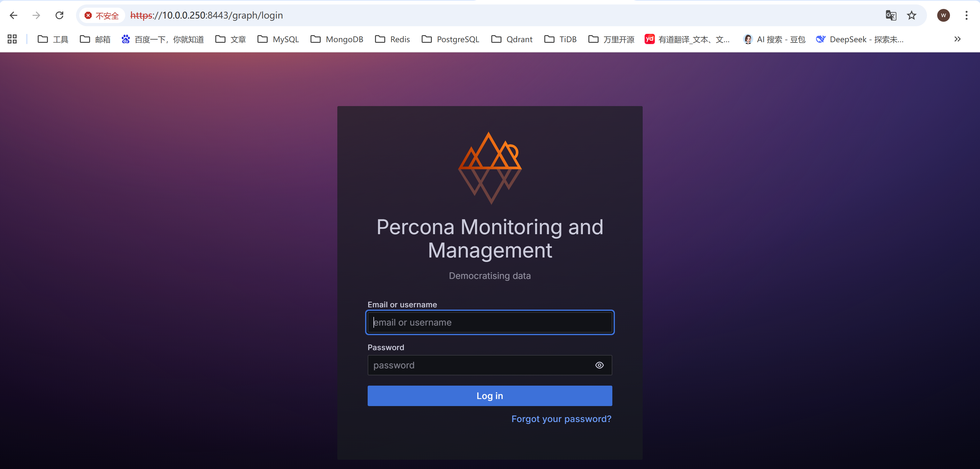Expand hidden bookmarks with double chevron
The height and width of the screenshot is (469, 980).
tap(957, 39)
